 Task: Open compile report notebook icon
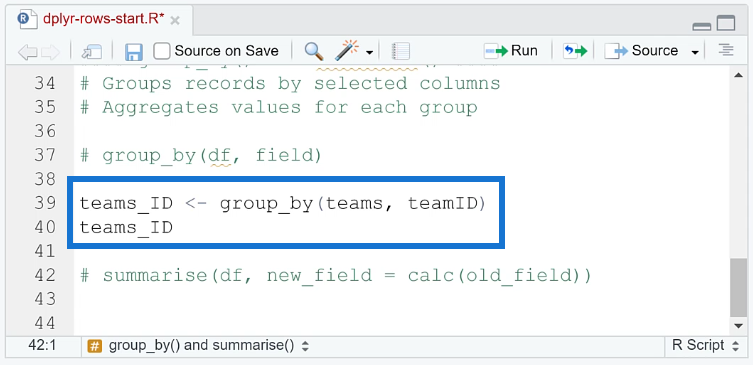point(400,51)
